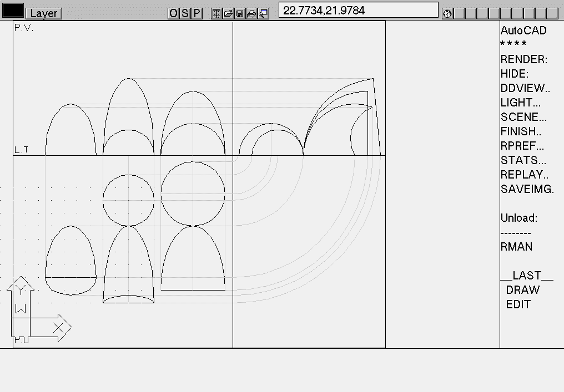Choose SAVEIMG to save a rendered image
564x392 pixels.
point(527,189)
